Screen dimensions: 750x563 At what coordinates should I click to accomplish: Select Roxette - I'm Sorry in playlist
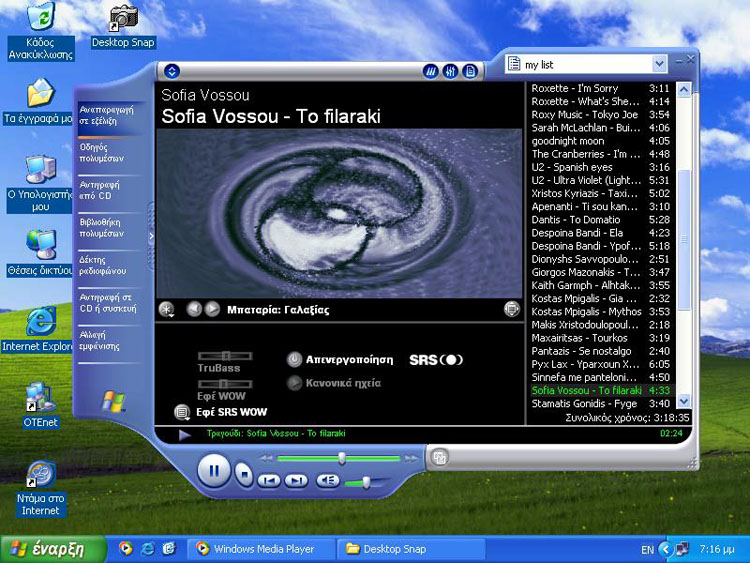coord(600,88)
